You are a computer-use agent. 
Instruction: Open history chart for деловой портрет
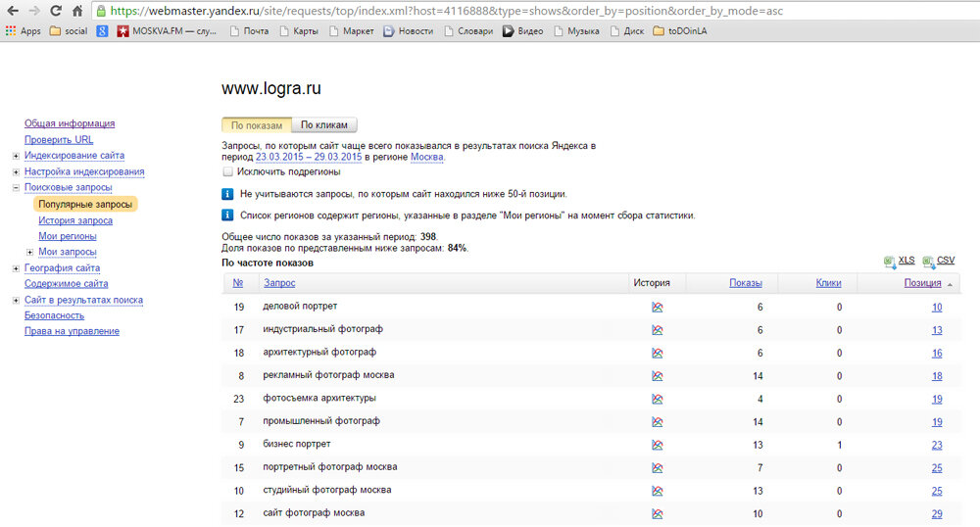tap(657, 307)
